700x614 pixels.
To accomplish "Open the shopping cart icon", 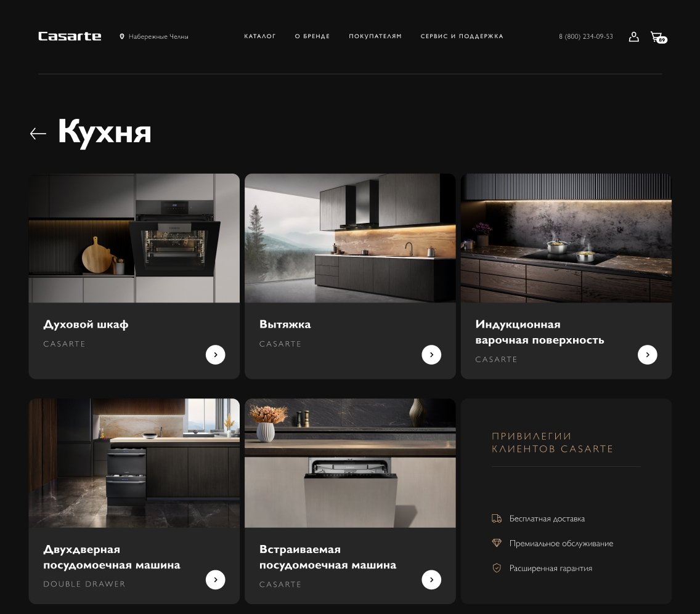I will [656, 36].
